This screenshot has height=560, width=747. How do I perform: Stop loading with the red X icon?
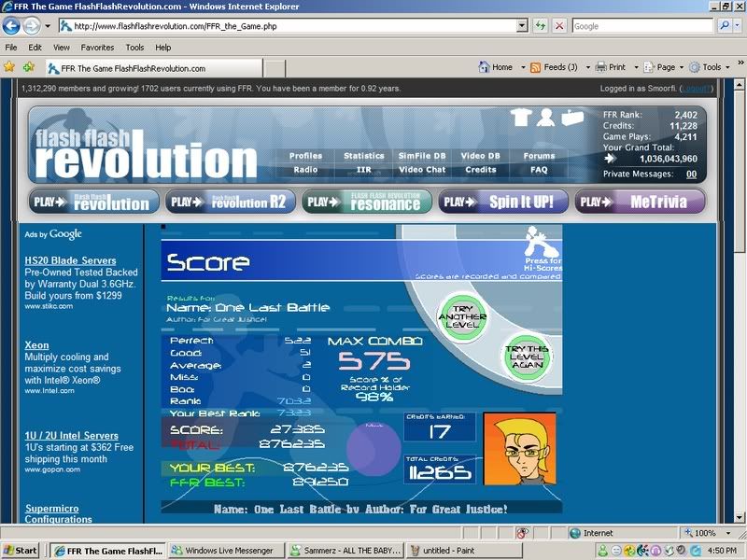[x=559, y=26]
